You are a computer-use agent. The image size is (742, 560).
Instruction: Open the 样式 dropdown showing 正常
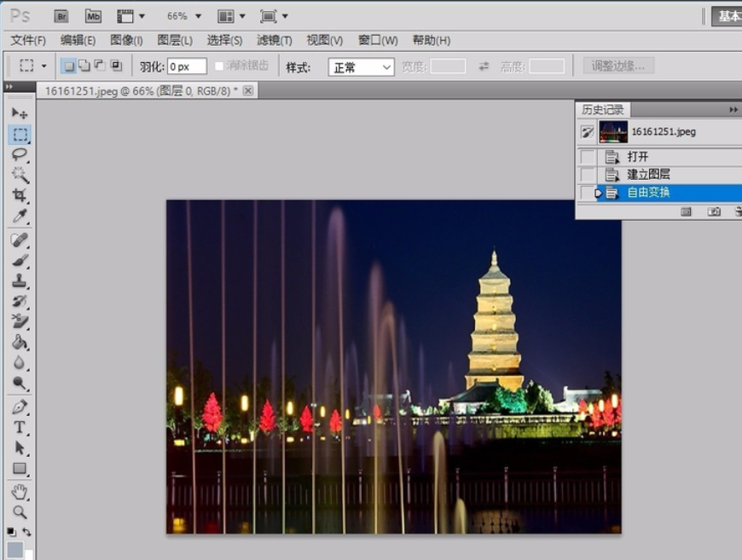(361, 67)
